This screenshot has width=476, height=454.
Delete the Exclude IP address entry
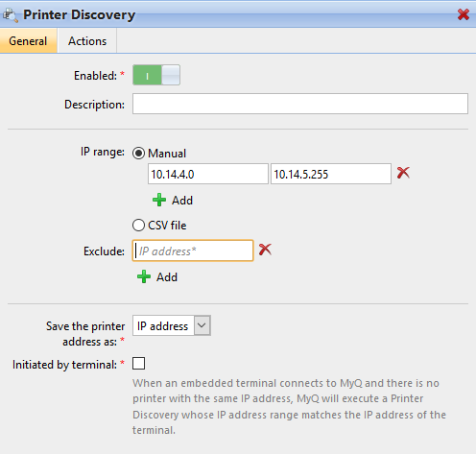265,250
